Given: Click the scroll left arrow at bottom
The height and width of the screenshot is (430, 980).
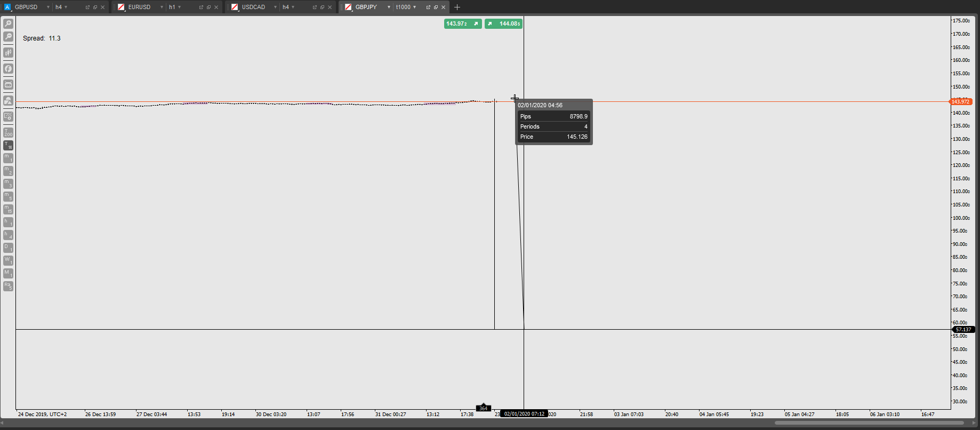Looking at the screenshot, I should point(2,423).
